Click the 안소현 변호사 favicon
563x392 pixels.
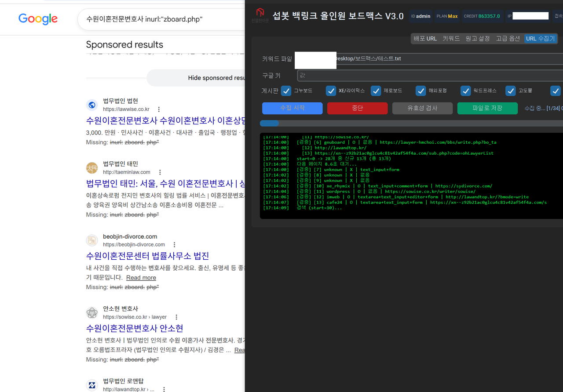tap(92, 312)
